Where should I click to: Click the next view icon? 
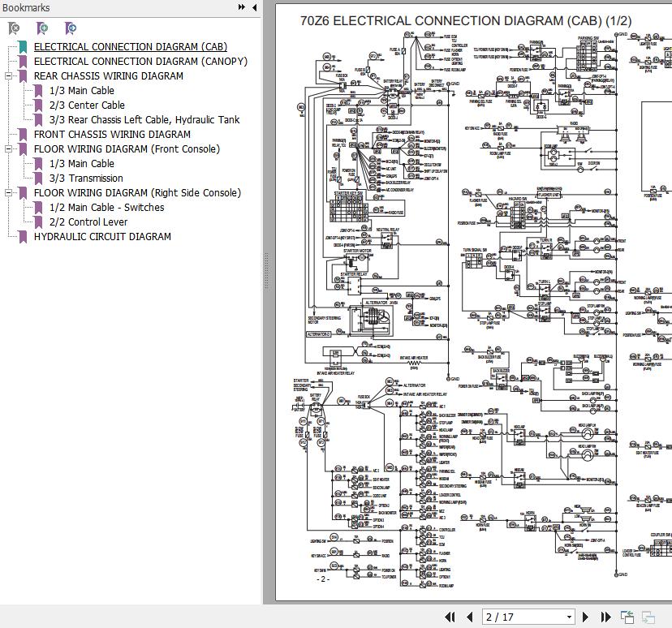click(x=649, y=617)
